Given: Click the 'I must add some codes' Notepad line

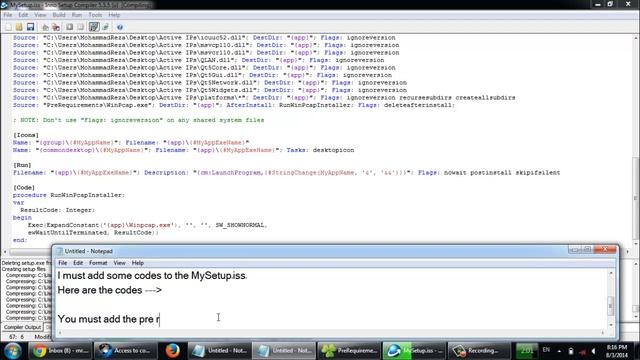Looking at the screenshot, I should pyautogui.click(x=152, y=276).
